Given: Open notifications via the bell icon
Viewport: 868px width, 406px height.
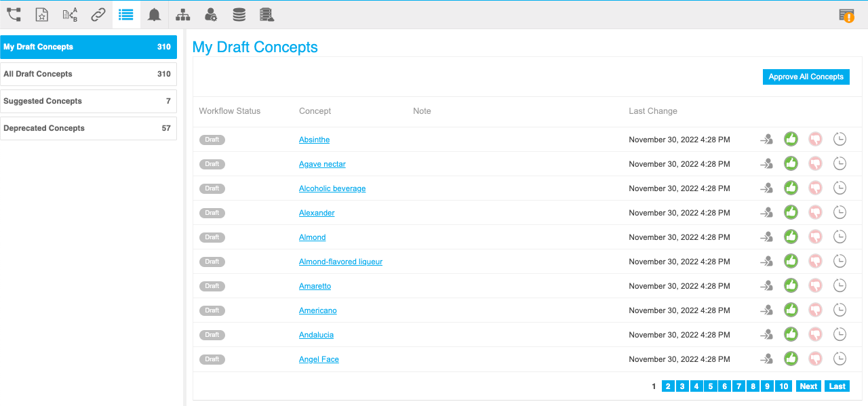Looking at the screenshot, I should point(154,14).
